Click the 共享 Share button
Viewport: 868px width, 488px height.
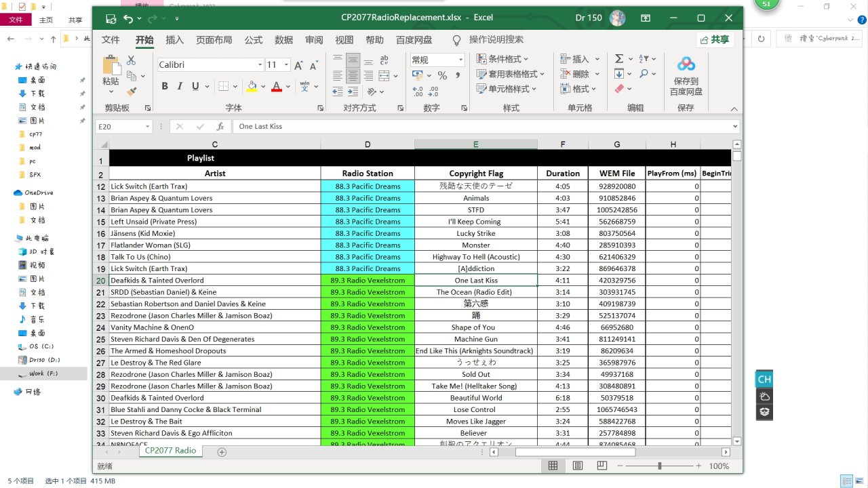coord(715,41)
